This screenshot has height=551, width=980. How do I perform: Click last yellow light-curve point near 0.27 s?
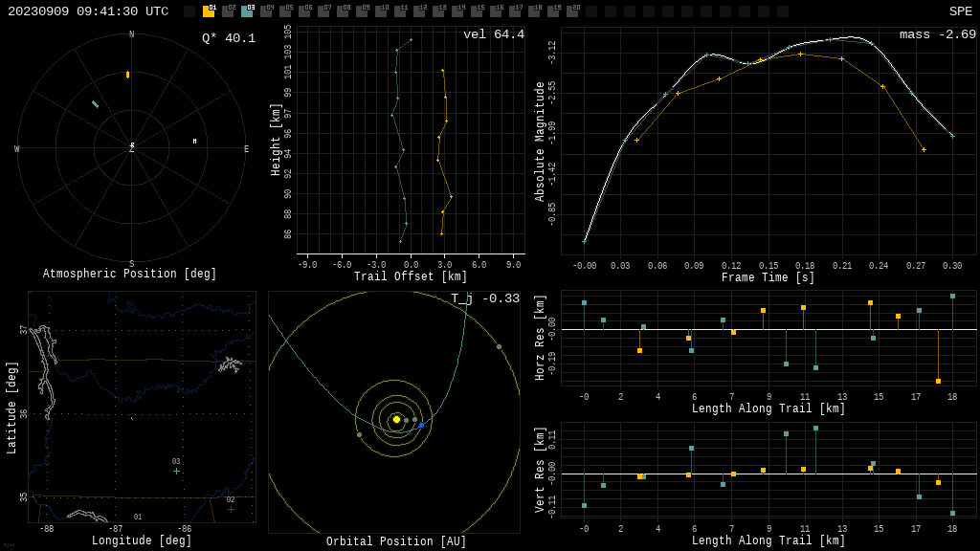click(924, 149)
